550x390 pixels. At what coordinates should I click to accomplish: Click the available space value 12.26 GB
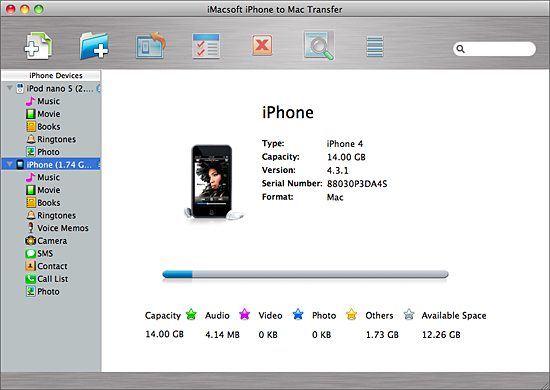(441, 335)
